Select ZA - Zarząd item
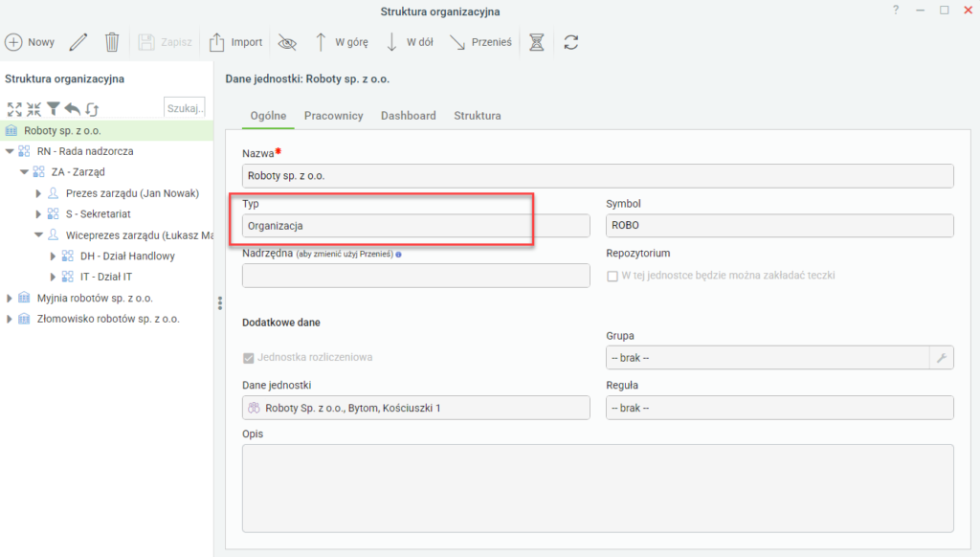 78,172
